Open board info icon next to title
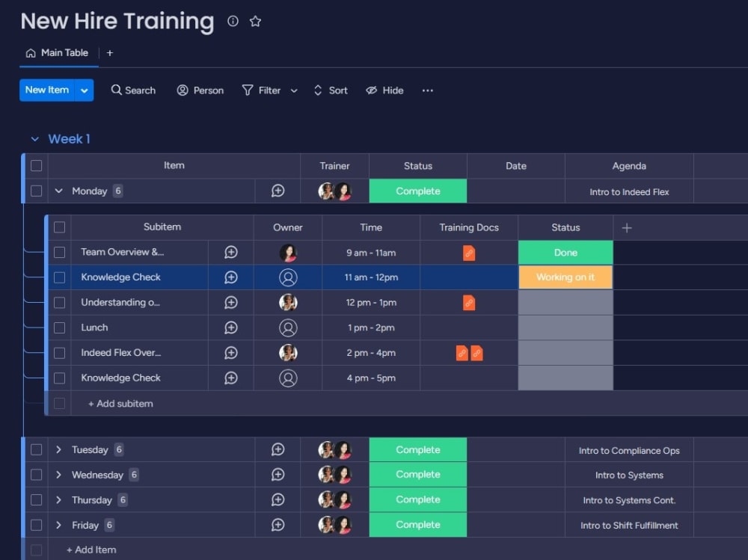Screen dimensions: 748x560 click(x=233, y=21)
